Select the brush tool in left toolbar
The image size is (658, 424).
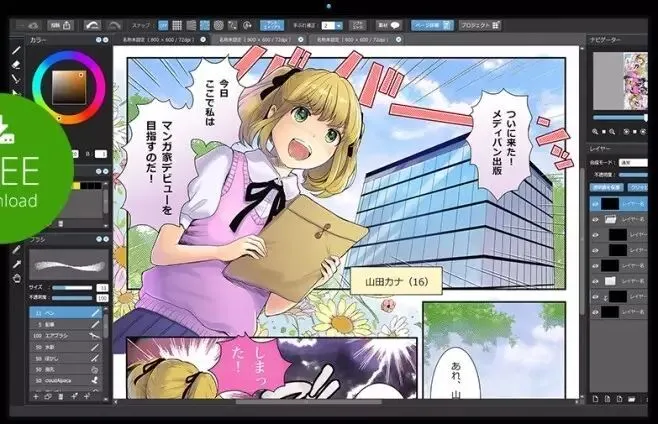(x=16, y=51)
